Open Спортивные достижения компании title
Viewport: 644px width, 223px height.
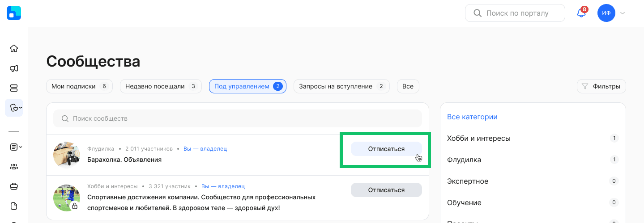pyautogui.click(x=201, y=202)
